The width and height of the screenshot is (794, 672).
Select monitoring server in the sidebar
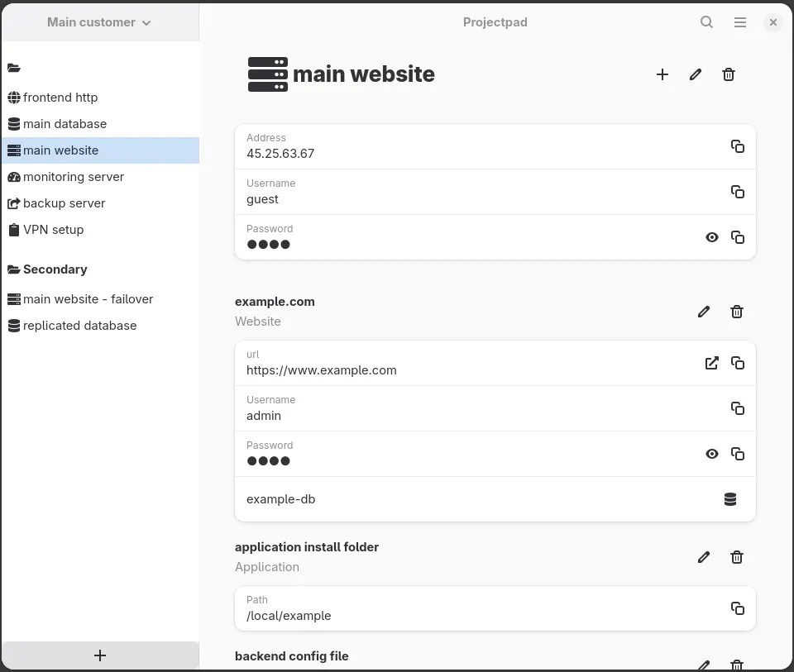[100, 177]
